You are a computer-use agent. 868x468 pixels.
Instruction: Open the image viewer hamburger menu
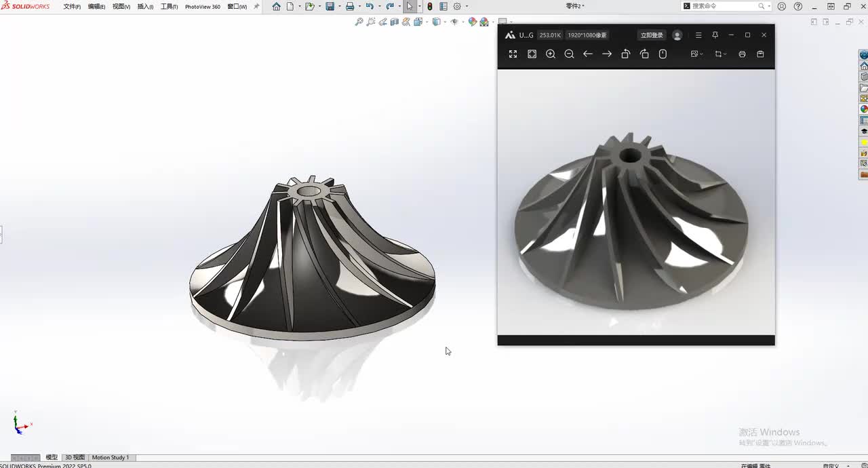698,35
